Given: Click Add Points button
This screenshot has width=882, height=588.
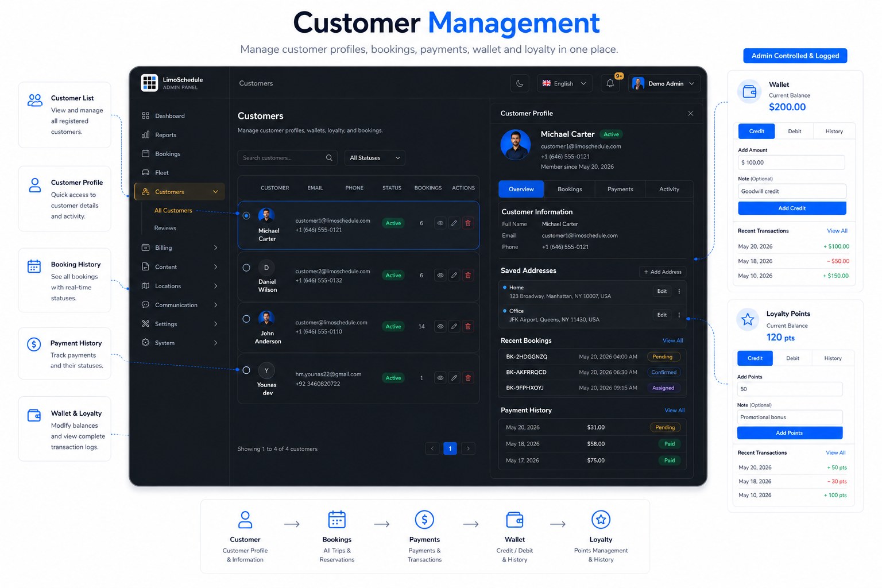Looking at the screenshot, I should (x=790, y=433).
